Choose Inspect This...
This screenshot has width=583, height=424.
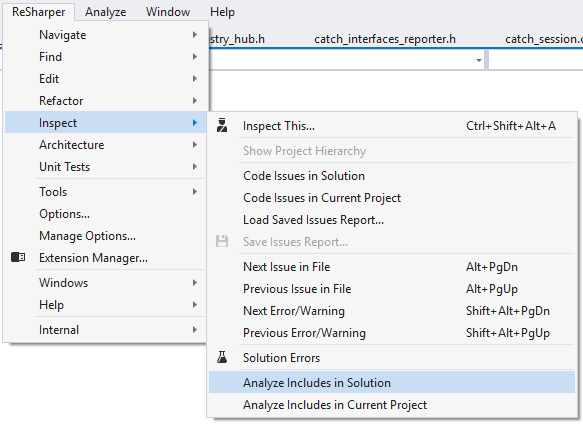[x=392, y=126]
